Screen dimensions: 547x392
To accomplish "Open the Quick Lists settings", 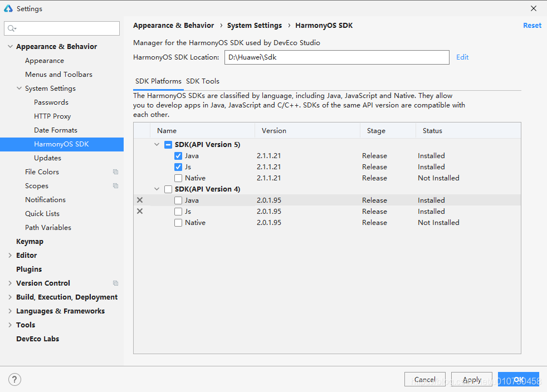I will pos(42,214).
